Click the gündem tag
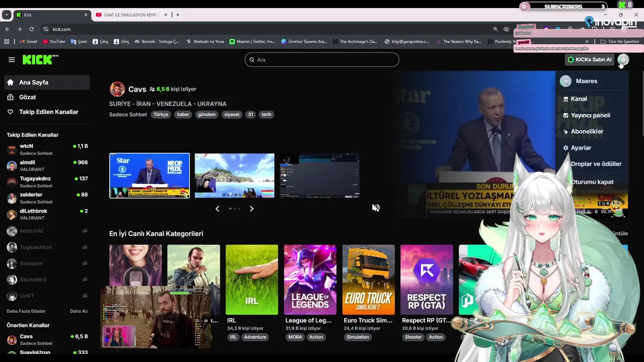Image resolution: width=644 pixels, height=362 pixels. click(x=207, y=115)
